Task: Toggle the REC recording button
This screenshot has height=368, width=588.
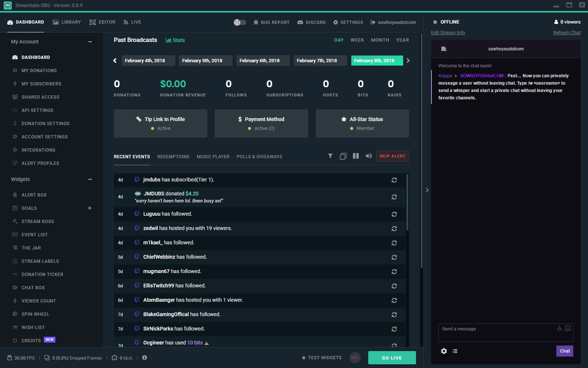Action: (355, 358)
